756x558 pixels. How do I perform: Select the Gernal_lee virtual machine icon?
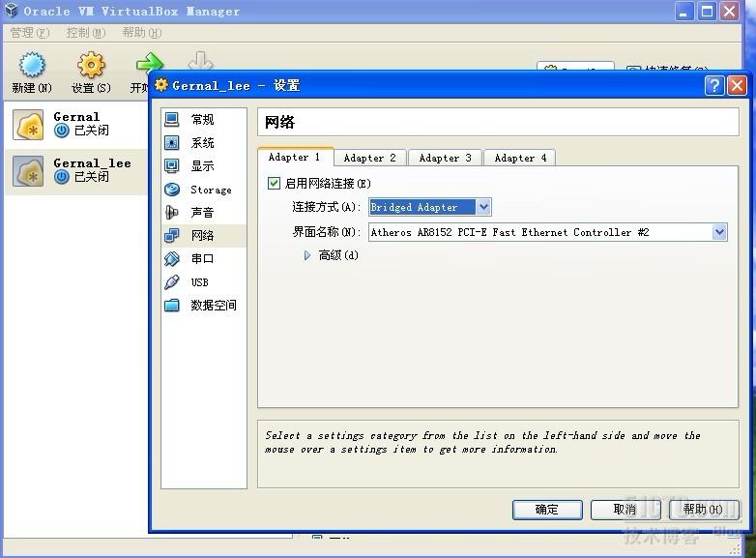click(x=28, y=171)
